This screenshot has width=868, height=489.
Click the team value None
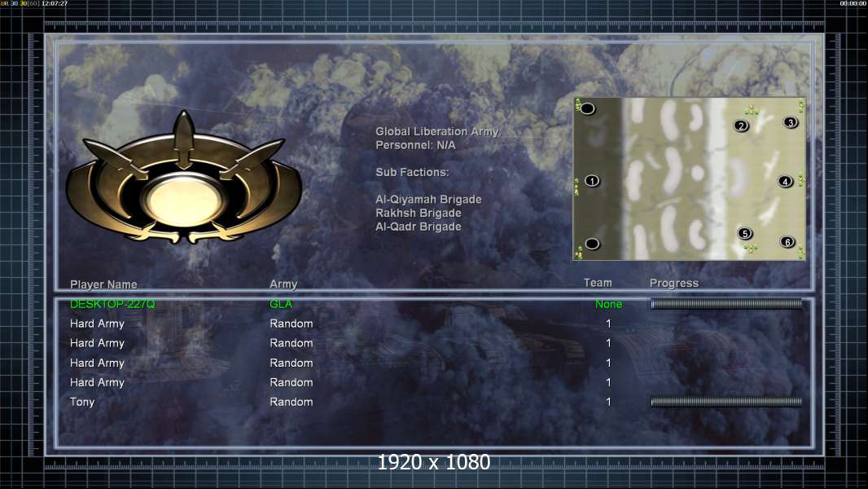tap(608, 304)
